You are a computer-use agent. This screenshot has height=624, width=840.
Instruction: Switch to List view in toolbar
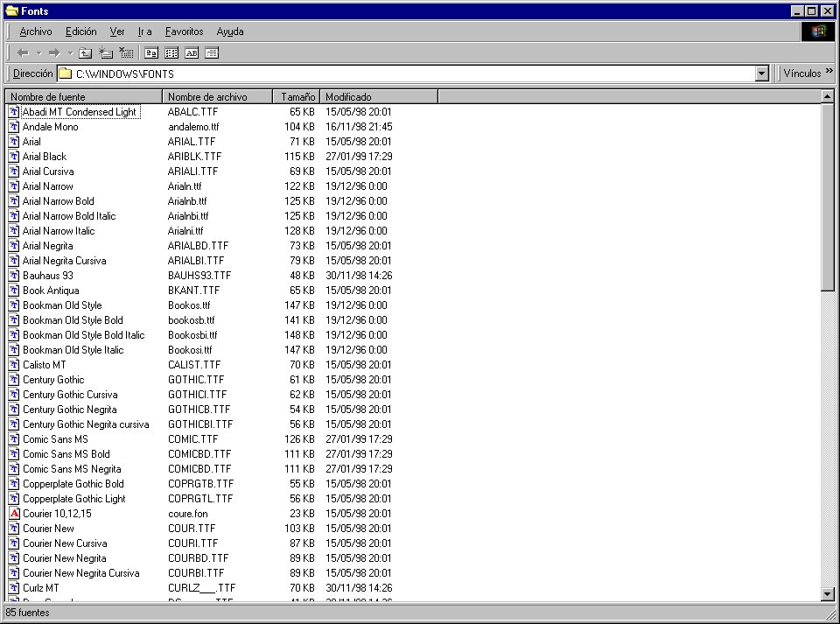coord(171,53)
